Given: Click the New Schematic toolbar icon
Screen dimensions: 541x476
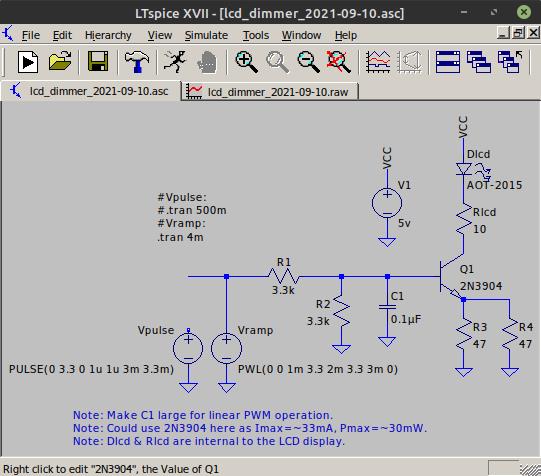Looking at the screenshot, I should 28,62.
